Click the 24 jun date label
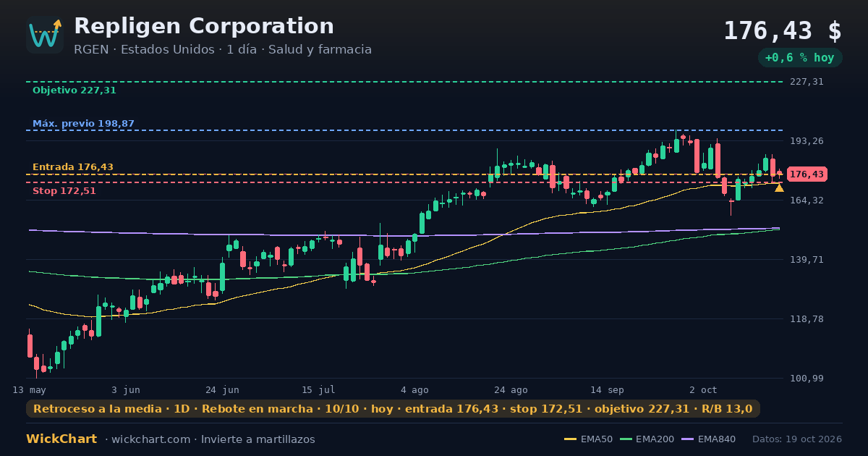Screen dimensions: 868x456 click(x=222, y=389)
